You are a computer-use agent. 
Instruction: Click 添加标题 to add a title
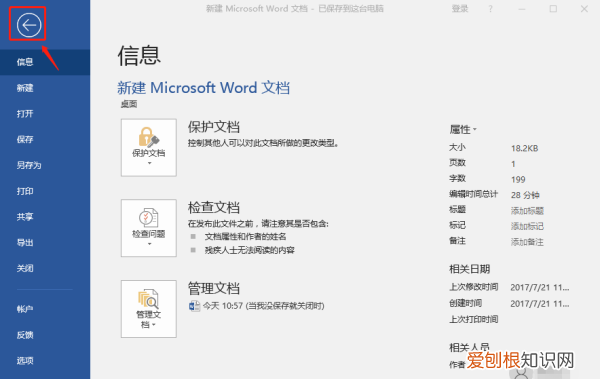[527, 211]
